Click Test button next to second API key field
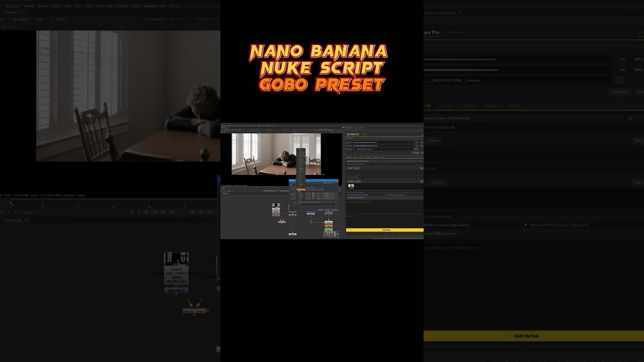 tap(622, 70)
